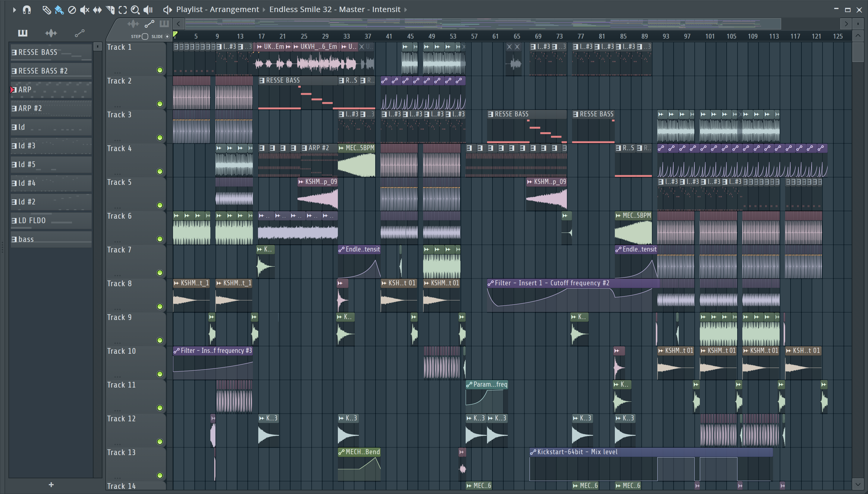Click the horizontal song overview scrollbar
Image resolution: width=868 pixels, height=494 pixels.
point(483,24)
